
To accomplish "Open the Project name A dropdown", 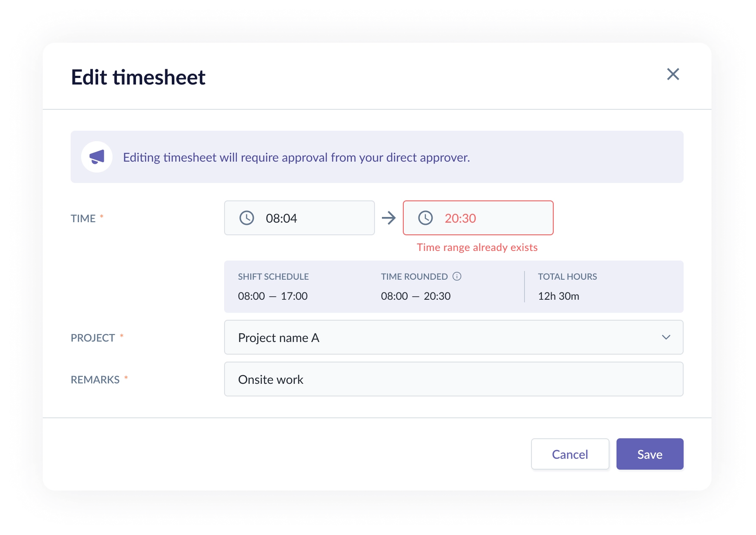I will (x=453, y=337).
